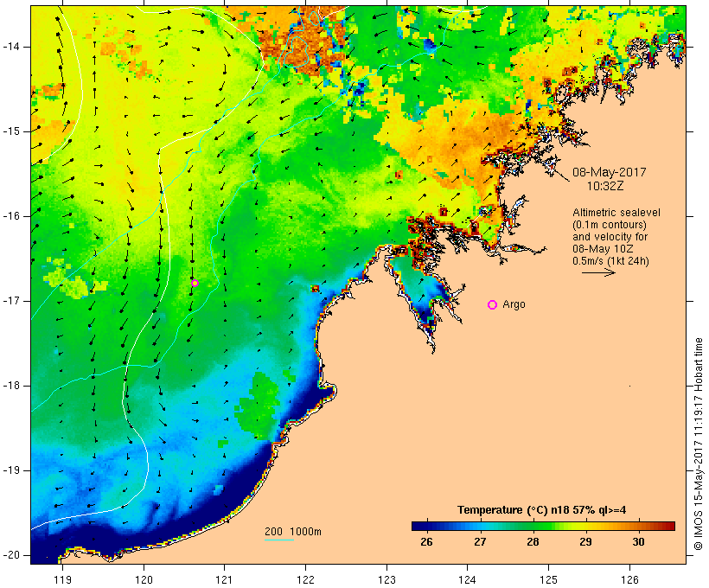The height and width of the screenshot is (588, 709).
Task: Click latitude axis label '-15'
Action: click(x=10, y=131)
